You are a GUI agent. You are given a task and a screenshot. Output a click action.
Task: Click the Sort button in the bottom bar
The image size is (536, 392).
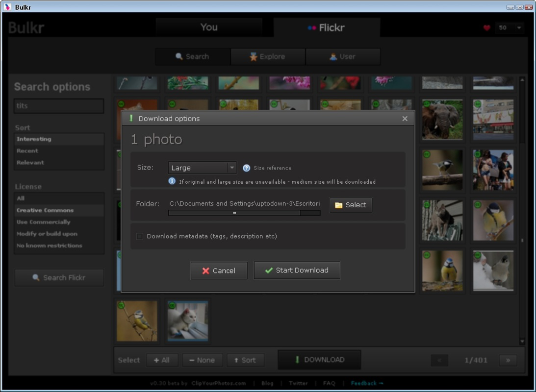pos(245,360)
